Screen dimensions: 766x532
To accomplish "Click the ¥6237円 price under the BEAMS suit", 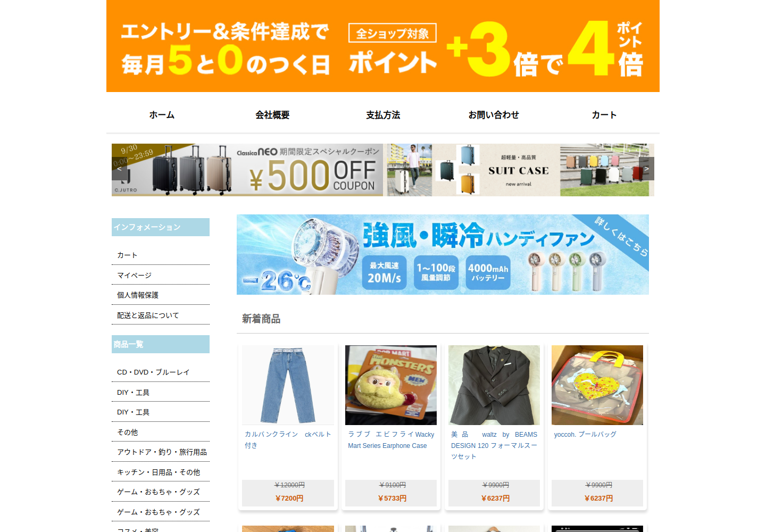I will pos(495,498).
